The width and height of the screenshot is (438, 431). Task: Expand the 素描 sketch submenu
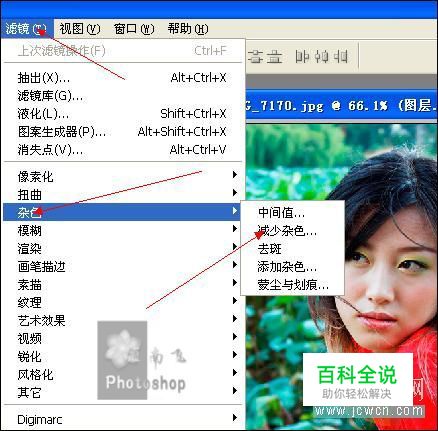[123, 284]
